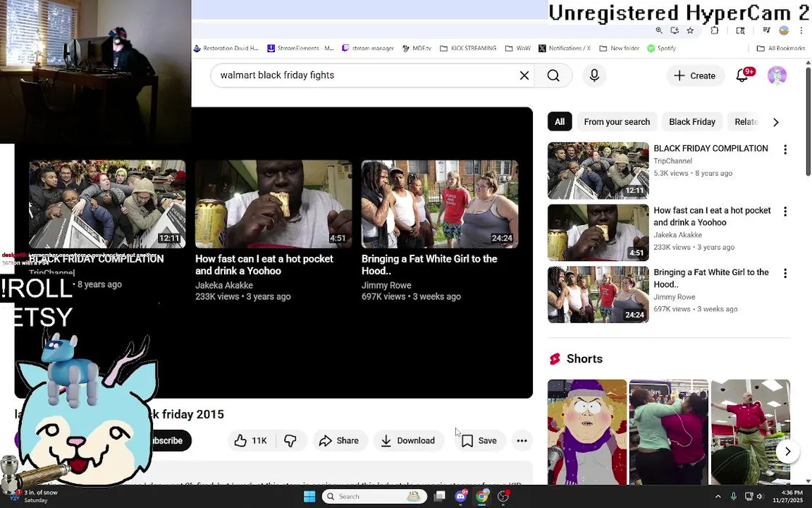Open the stream manager bookmark
Image resolution: width=812 pixels, height=508 pixels.
point(368,48)
